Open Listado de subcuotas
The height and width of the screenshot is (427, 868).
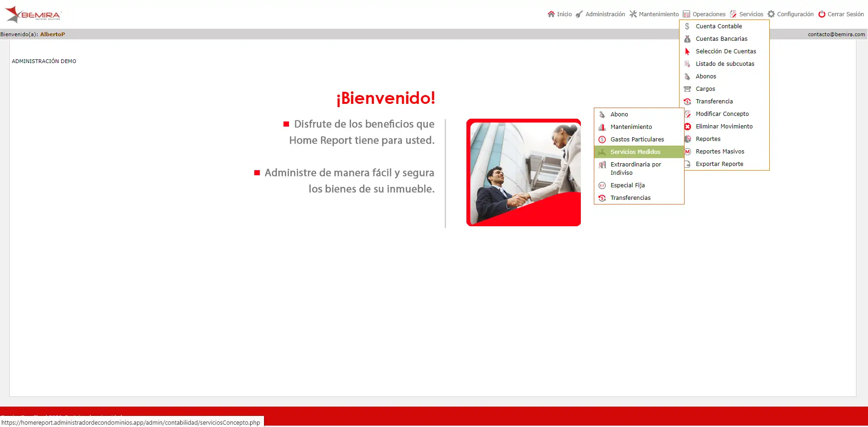724,64
